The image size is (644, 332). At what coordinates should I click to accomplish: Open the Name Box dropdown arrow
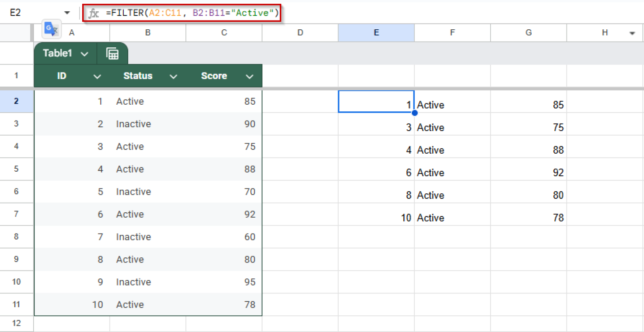click(67, 13)
